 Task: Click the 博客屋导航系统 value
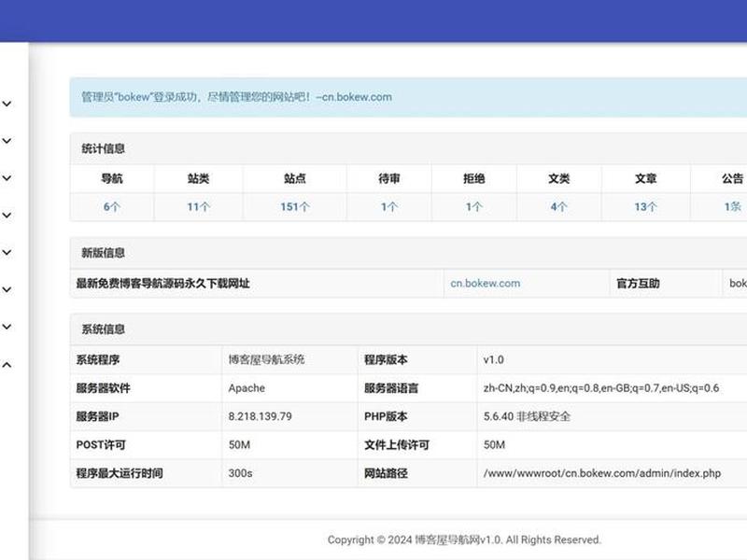pyautogui.click(x=266, y=359)
